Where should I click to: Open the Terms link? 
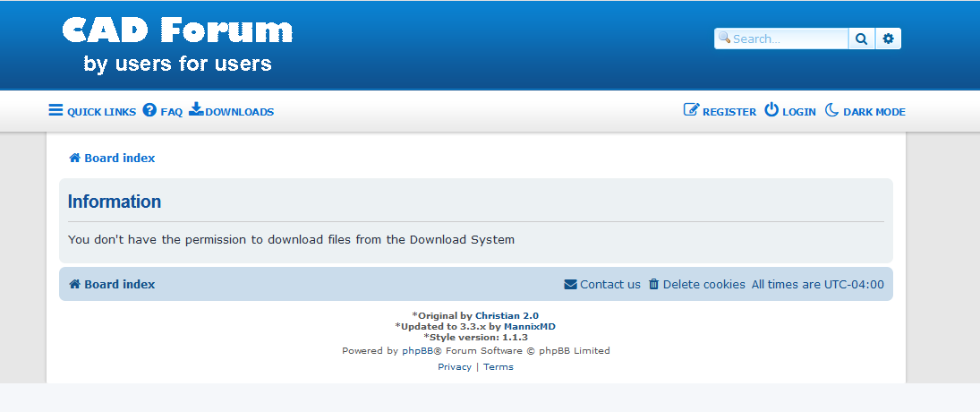click(x=499, y=367)
